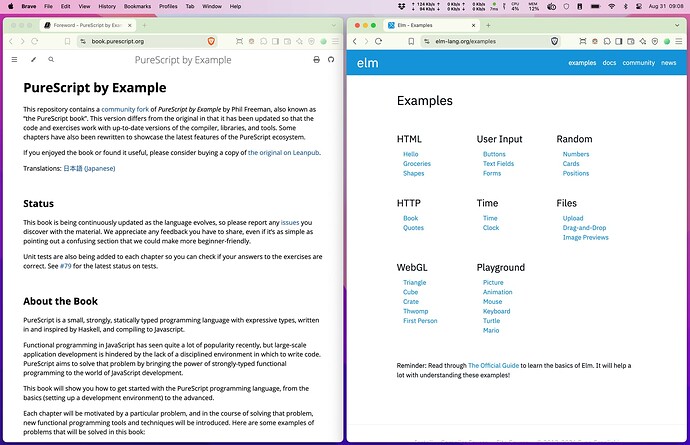Open the Bookmarks menu
The width and height of the screenshot is (690, 445).
(x=137, y=6)
